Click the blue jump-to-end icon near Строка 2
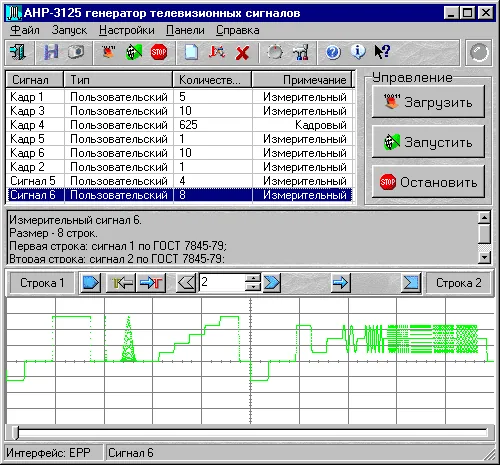The width and height of the screenshot is (500, 465). point(411,283)
